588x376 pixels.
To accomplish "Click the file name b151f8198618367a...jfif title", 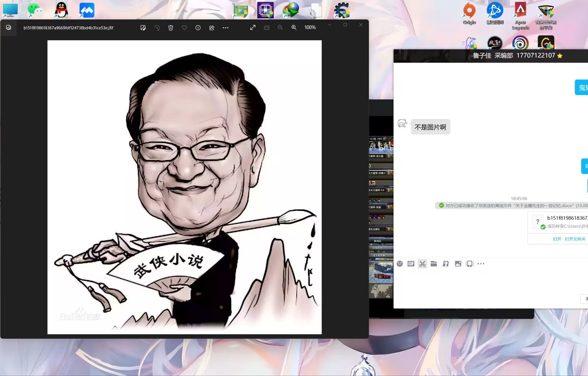I will pyautogui.click(x=68, y=28).
